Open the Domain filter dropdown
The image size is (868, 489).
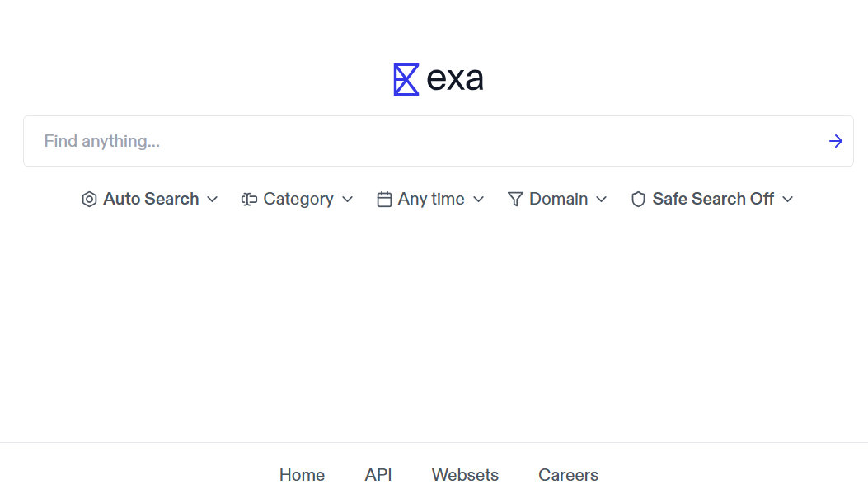coord(558,199)
